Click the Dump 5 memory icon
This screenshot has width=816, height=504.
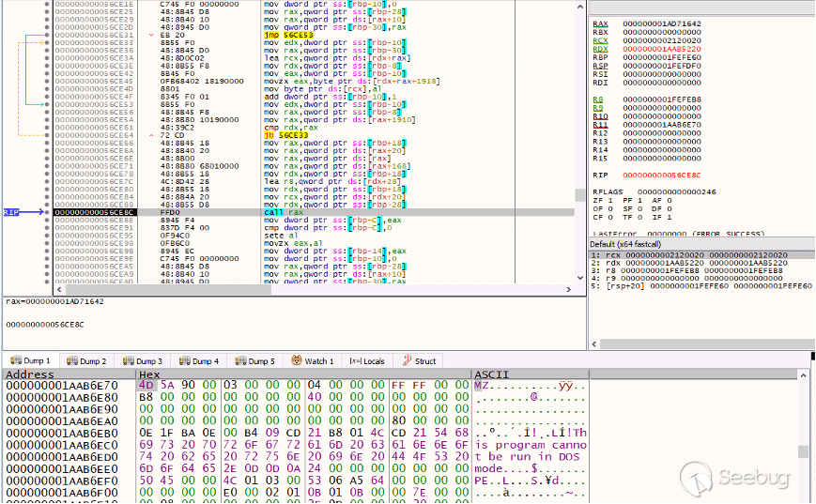(240, 360)
